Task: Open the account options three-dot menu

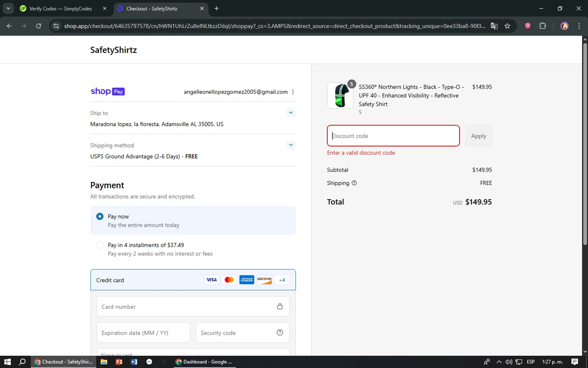Action: pos(293,92)
